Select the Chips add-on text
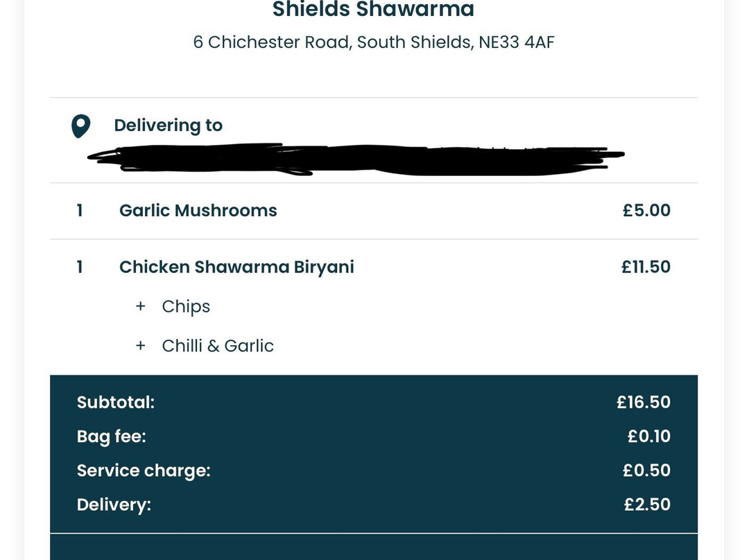This screenshot has height=560, width=749. click(186, 306)
